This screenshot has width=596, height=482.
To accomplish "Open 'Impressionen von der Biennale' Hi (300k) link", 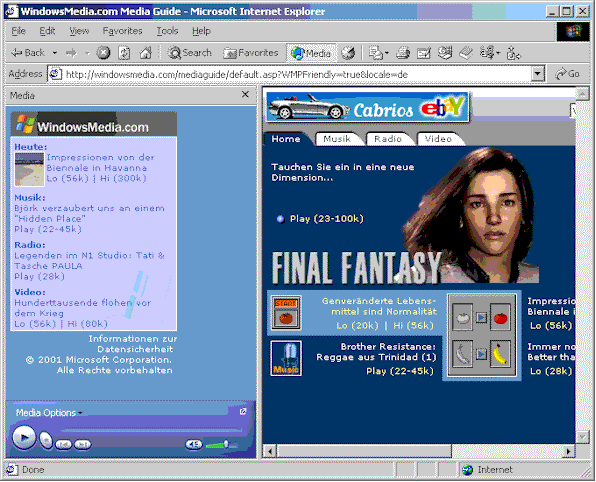I will (x=123, y=178).
